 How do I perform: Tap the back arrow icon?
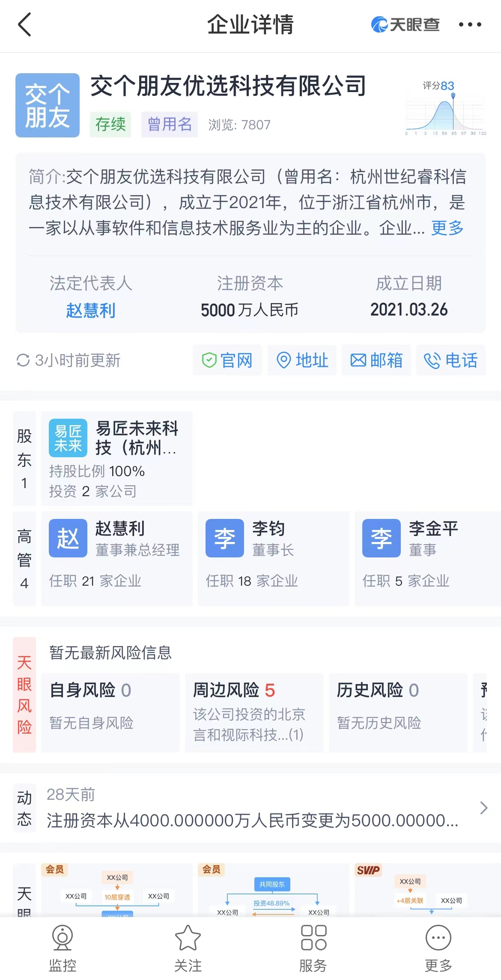(x=25, y=24)
